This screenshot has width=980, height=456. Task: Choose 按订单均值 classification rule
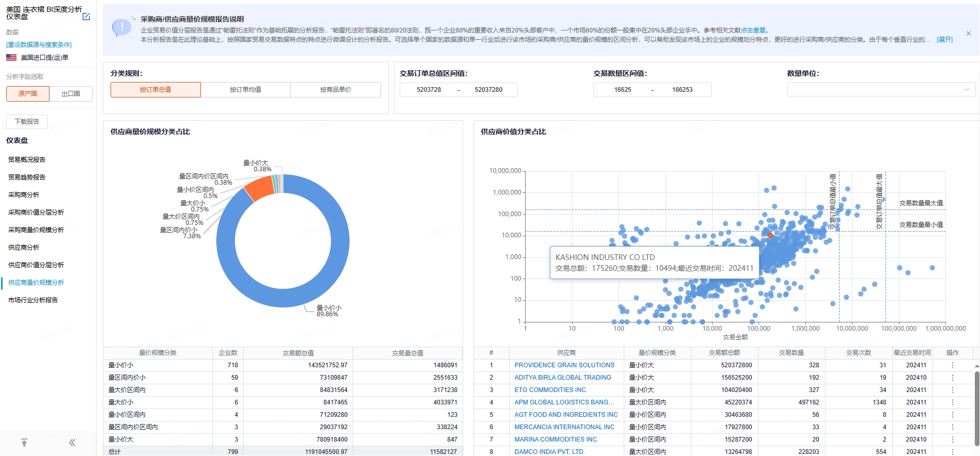coord(245,90)
